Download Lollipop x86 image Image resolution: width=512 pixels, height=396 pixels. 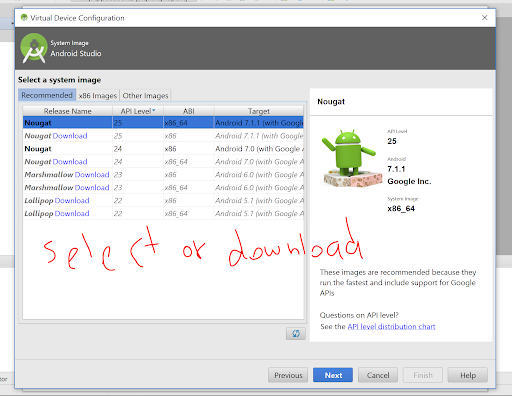click(x=72, y=201)
